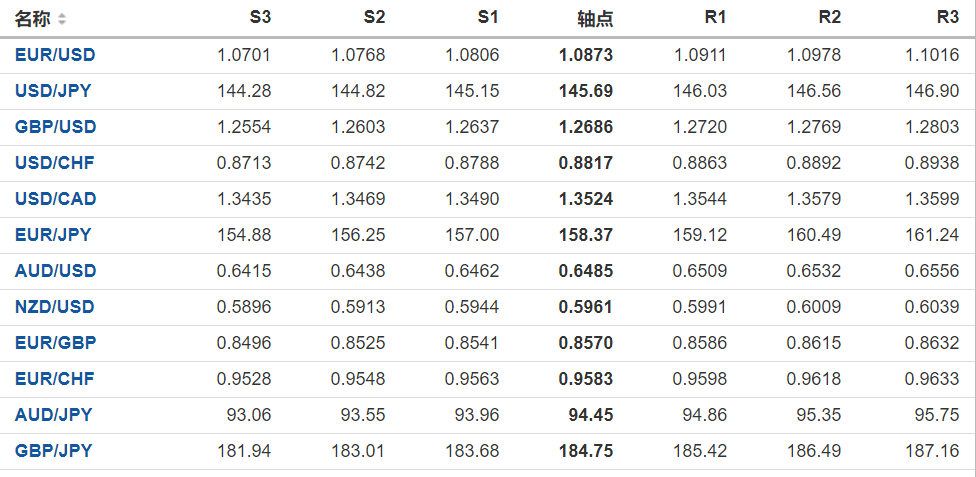The image size is (976, 477).
Task: Open the USD/JPY currency pair link
Action: pos(53,91)
